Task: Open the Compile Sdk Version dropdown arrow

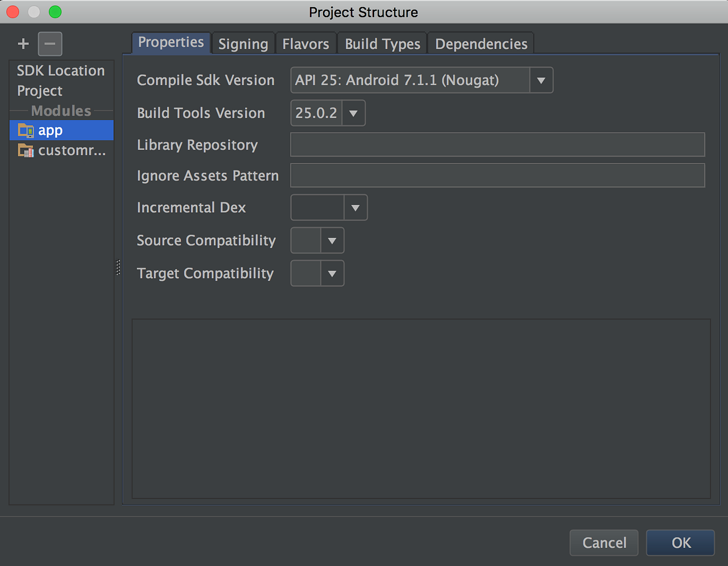Action: coord(540,80)
